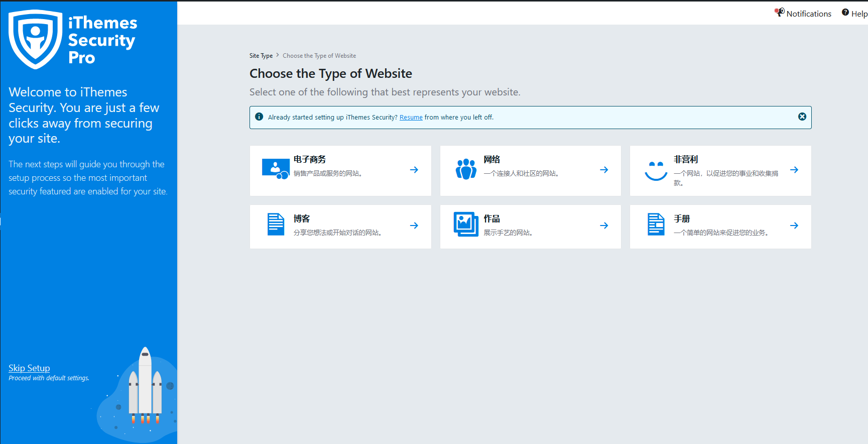The width and height of the screenshot is (868, 444).
Task: Click the 非营利 card description text
Action: point(726,178)
